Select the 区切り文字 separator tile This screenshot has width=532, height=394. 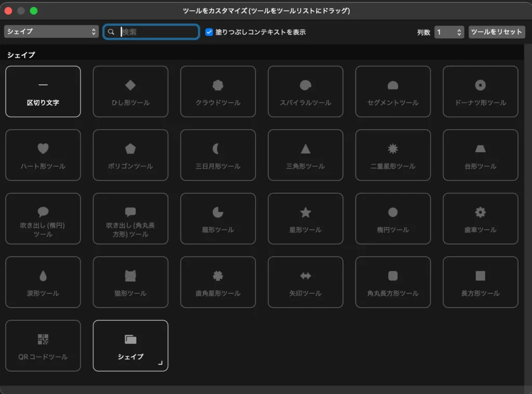point(43,91)
